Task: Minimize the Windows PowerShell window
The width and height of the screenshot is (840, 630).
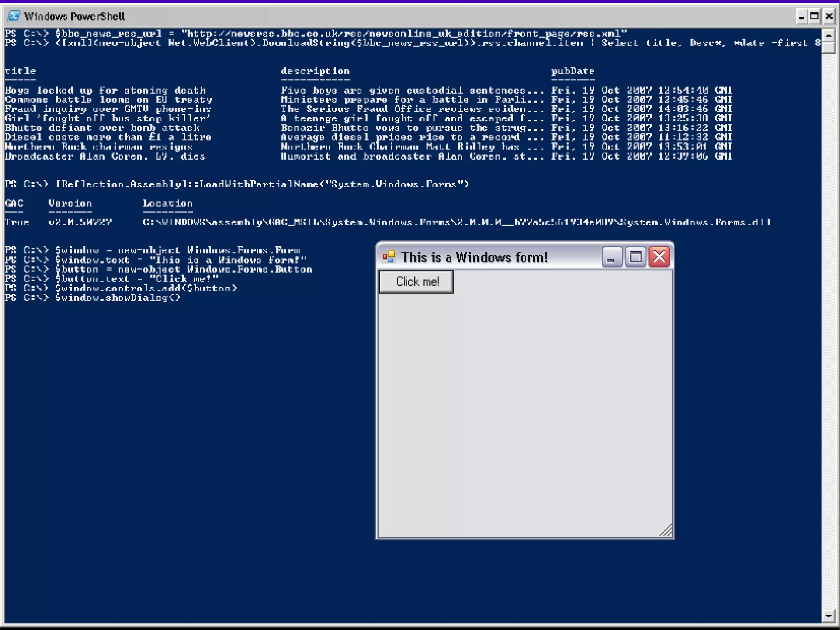Action: 801,17
